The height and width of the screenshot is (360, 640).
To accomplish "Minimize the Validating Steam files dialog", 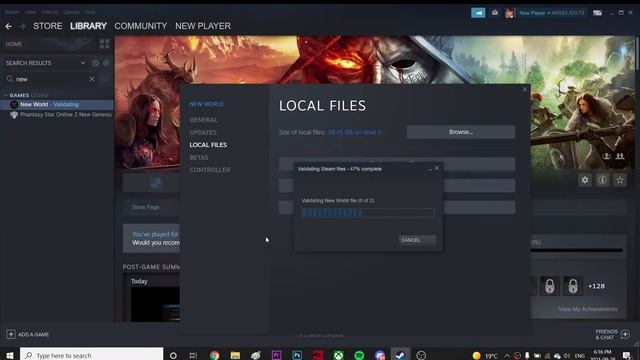I will click(x=430, y=169).
